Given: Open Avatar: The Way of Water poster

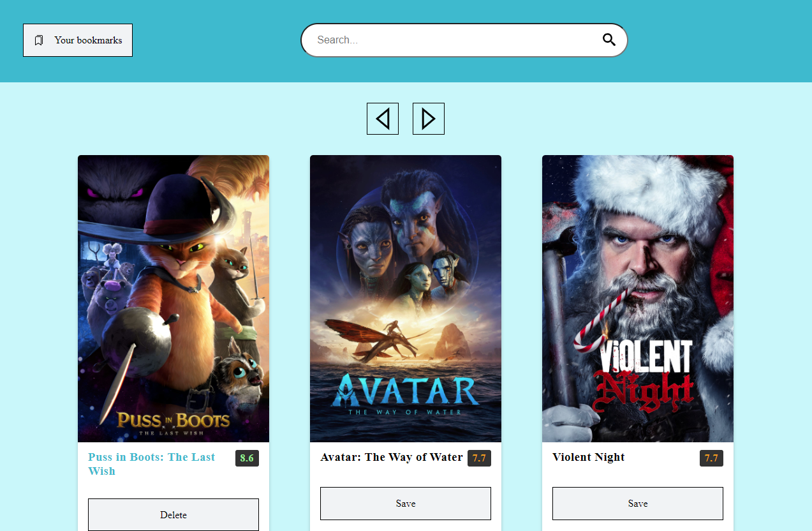Looking at the screenshot, I should tap(406, 299).
